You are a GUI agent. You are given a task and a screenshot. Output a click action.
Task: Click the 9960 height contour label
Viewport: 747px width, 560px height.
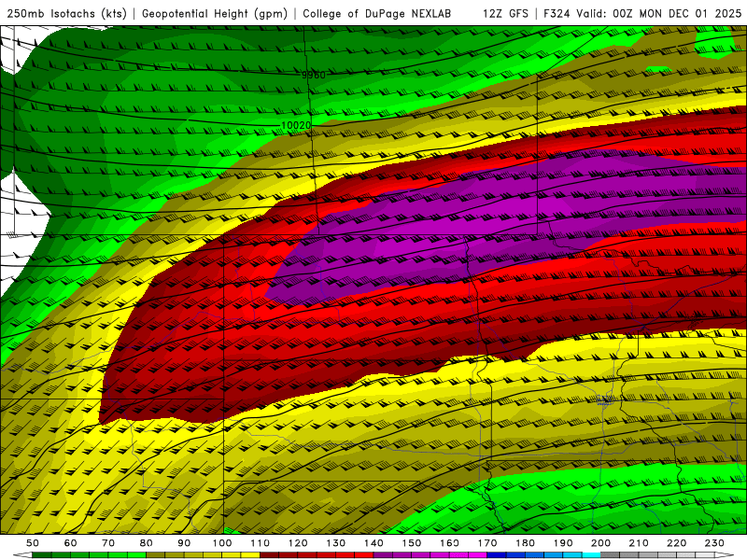(314, 75)
